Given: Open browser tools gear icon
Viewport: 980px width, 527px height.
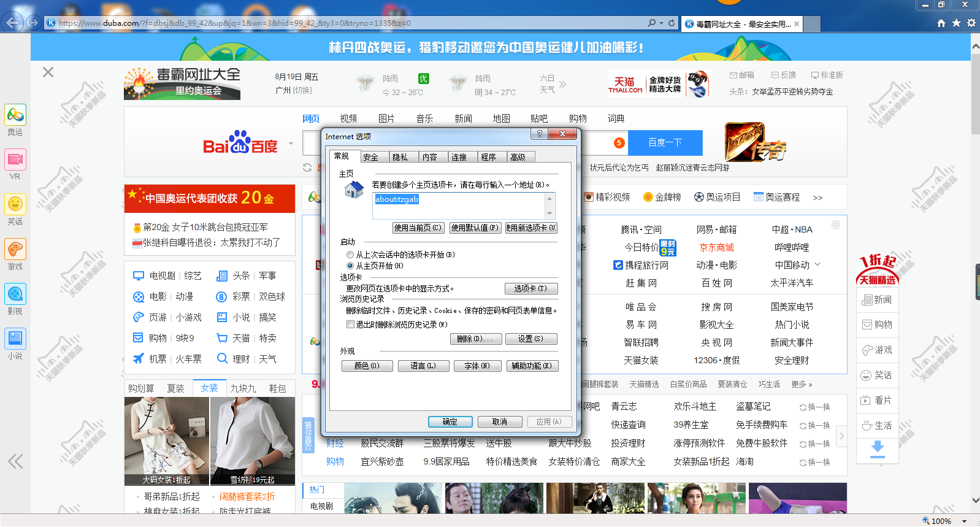Looking at the screenshot, I should (971, 23).
